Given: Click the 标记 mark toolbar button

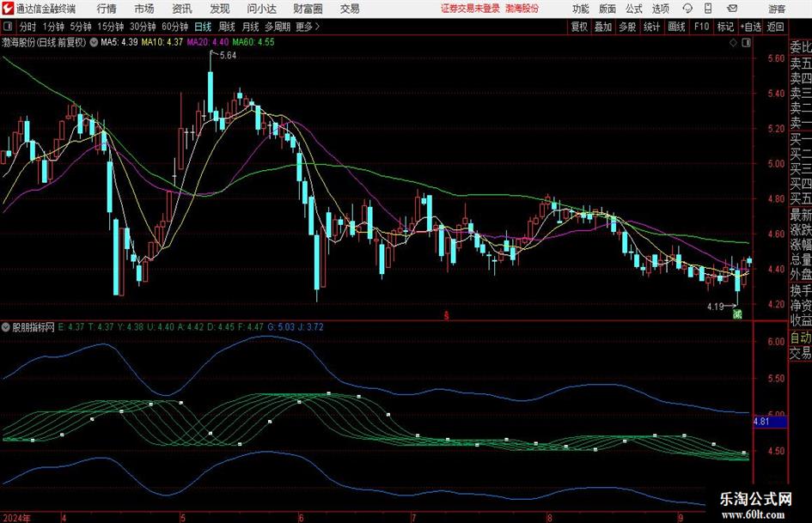Looking at the screenshot, I should [725, 27].
